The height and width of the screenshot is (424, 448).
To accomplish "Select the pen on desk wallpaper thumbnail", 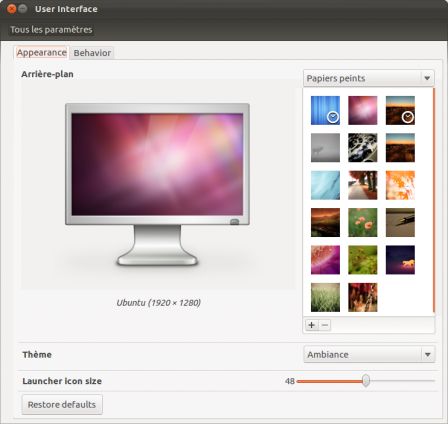I will pyautogui.click(x=400, y=222).
